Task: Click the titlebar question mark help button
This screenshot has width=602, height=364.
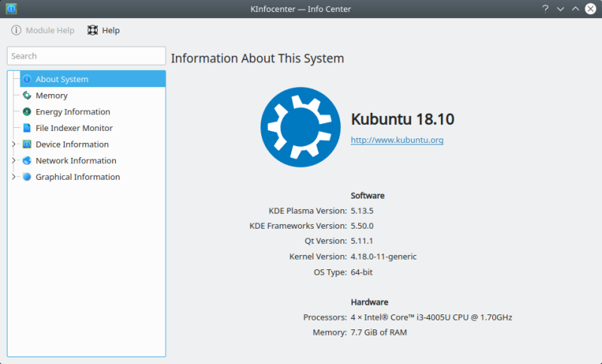Action: 545,8
